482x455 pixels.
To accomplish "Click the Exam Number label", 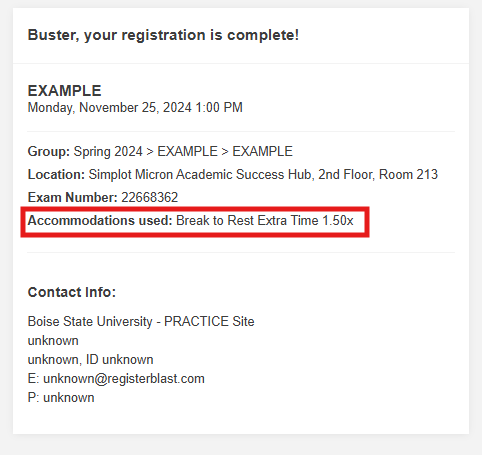I will (73, 198).
